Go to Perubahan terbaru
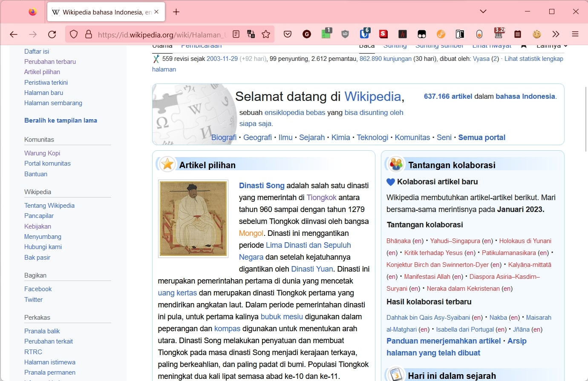The height and width of the screenshot is (381, 588). [50, 62]
